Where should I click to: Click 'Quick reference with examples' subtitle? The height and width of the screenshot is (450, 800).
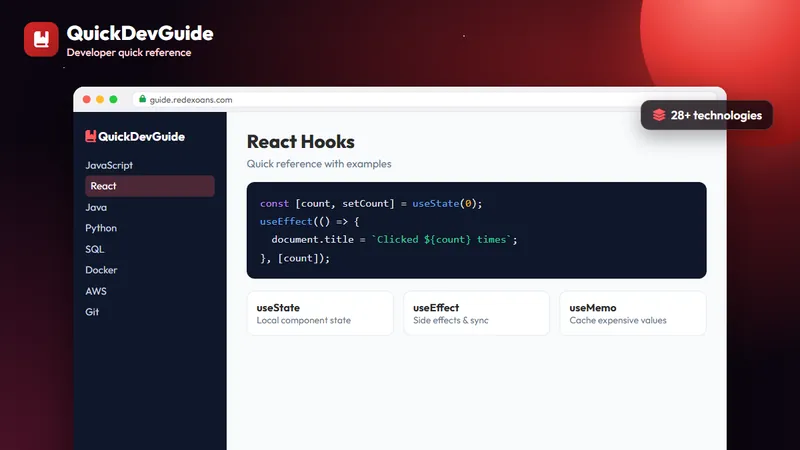(x=319, y=164)
